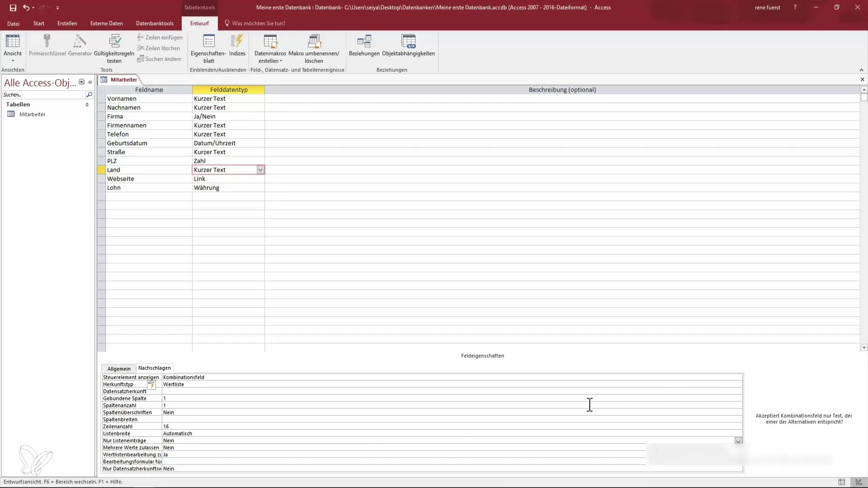The height and width of the screenshot is (488, 868).
Task: Open the Generator tool
Action: [80, 45]
